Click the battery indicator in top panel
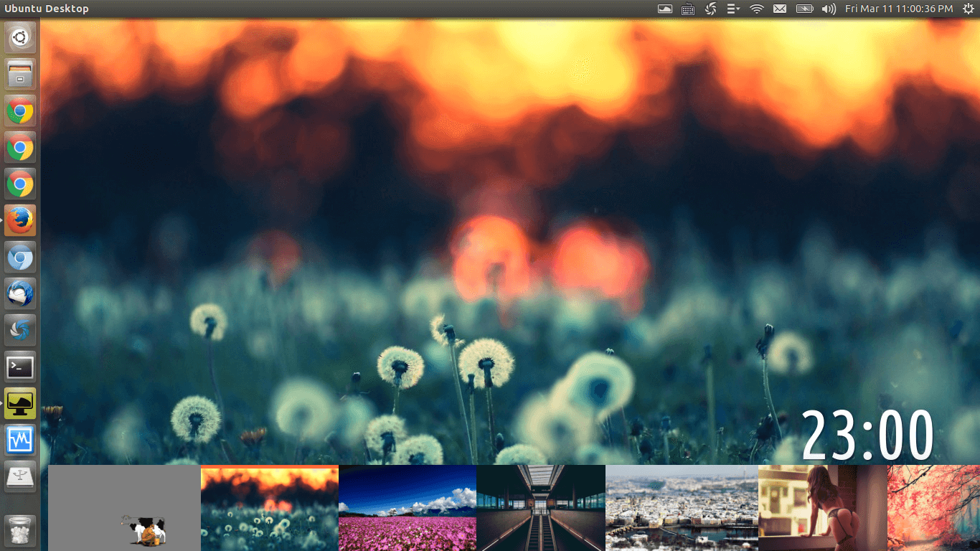Image resolution: width=980 pixels, height=551 pixels. (804, 9)
